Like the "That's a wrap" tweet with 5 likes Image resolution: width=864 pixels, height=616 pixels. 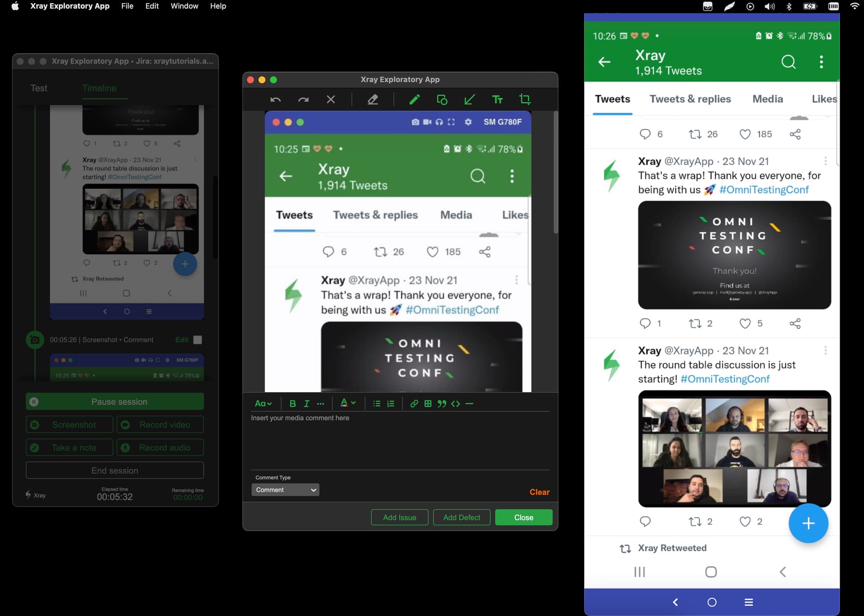(x=745, y=323)
